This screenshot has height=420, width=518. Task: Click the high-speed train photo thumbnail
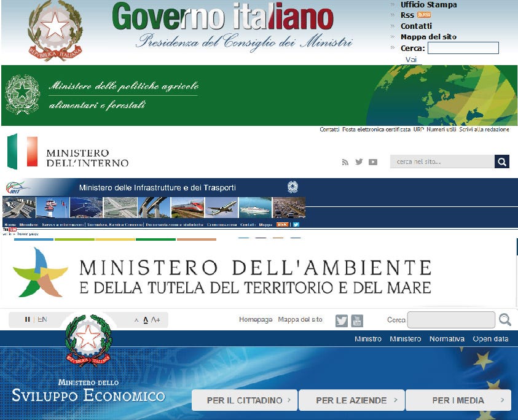(x=187, y=208)
